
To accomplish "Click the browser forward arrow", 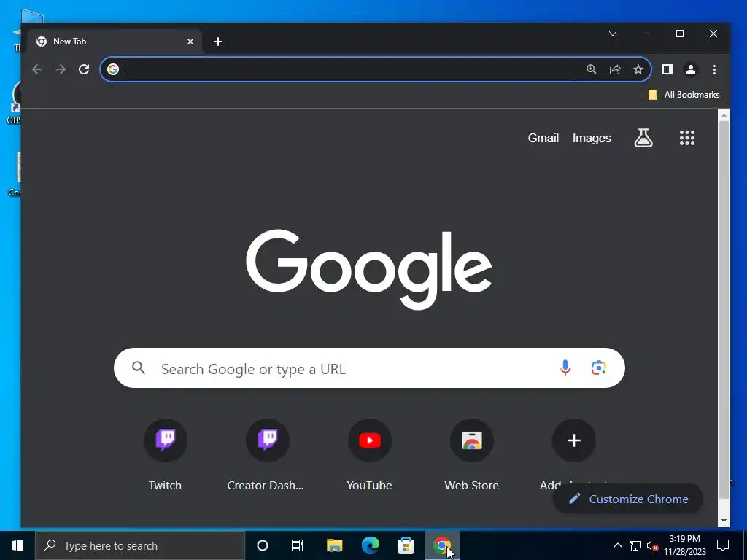I will coord(61,69).
